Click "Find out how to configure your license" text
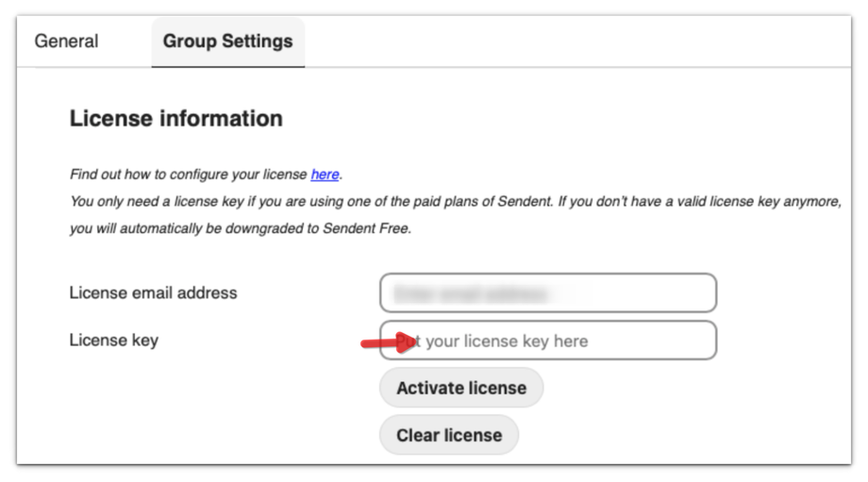 189,175
